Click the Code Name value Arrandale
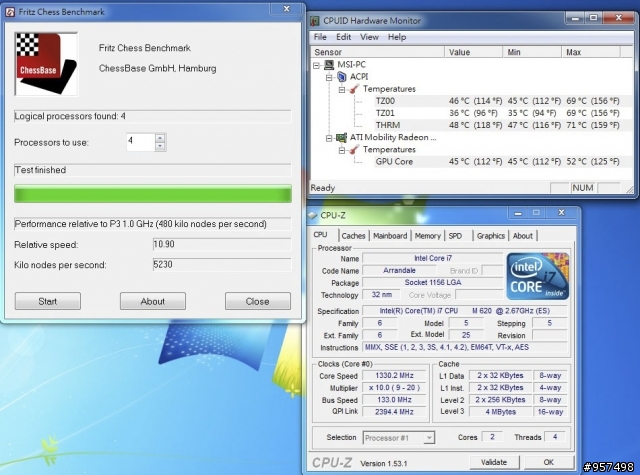 click(x=399, y=270)
